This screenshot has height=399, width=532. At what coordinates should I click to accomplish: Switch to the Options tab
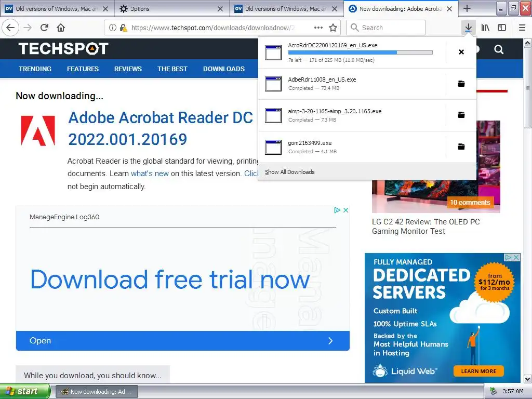[x=171, y=9]
